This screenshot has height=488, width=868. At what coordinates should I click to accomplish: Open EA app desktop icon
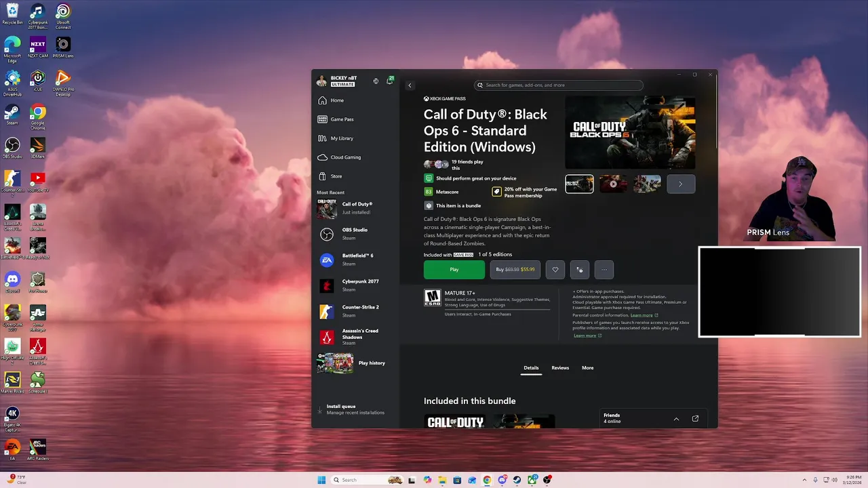(12, 450)
